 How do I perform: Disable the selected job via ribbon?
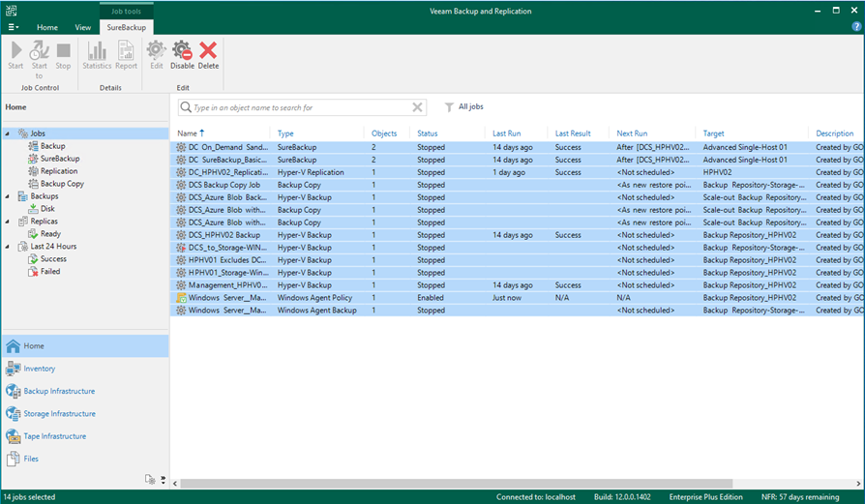pyautogui.click(x=182, y=54)
